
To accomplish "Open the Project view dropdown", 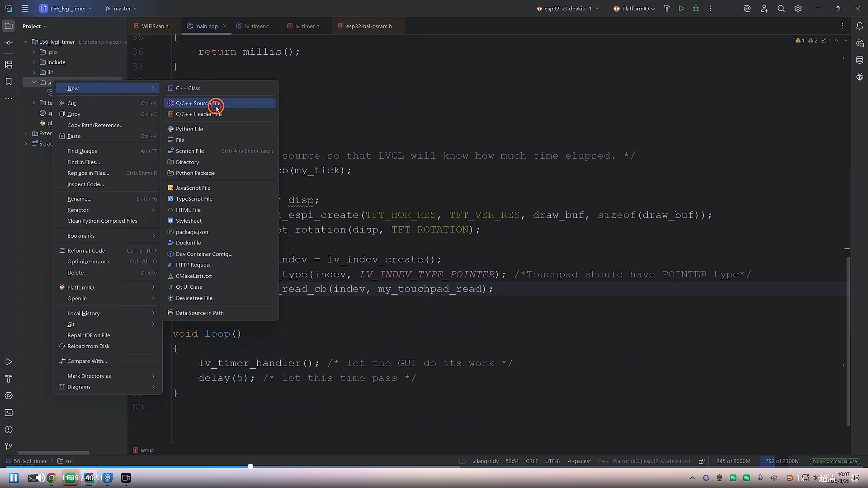I will [35, 26].
